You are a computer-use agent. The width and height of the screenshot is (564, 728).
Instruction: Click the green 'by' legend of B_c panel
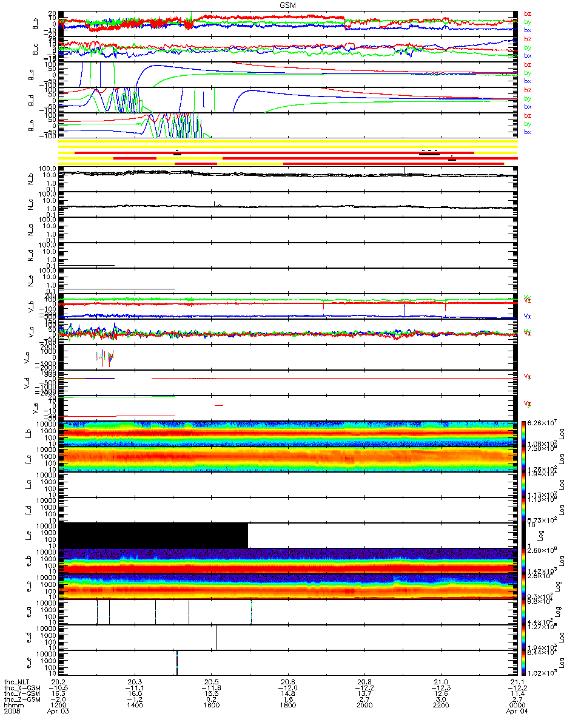528,47
